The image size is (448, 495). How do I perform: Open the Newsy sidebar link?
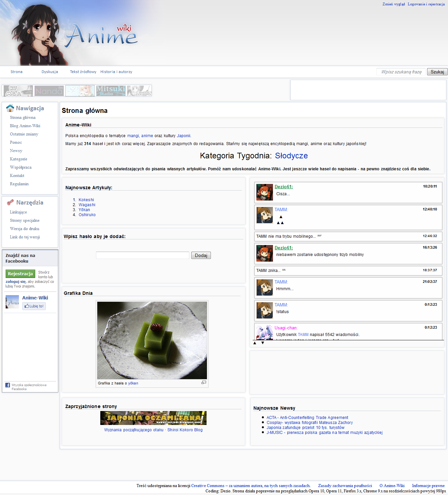[16, 151]
